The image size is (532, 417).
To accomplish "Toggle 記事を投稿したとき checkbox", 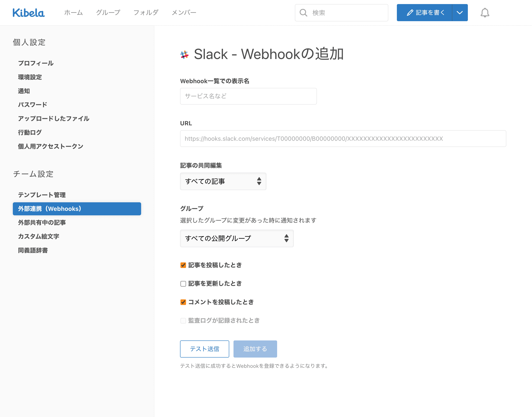I will [x=183, y=265].
